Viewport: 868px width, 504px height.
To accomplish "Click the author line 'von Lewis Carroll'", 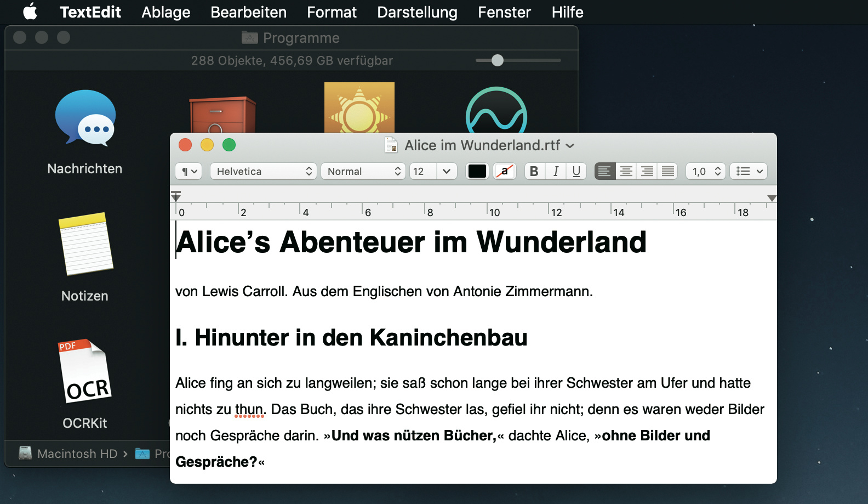I will 231,291.
